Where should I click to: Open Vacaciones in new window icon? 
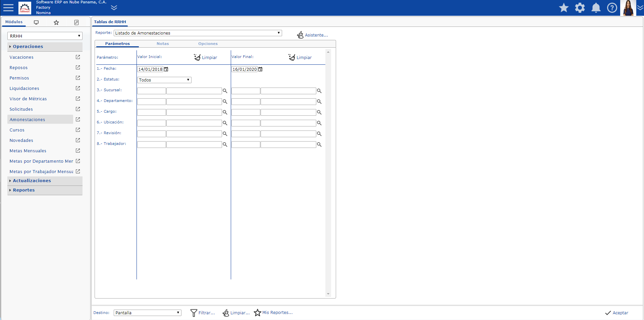78,57
